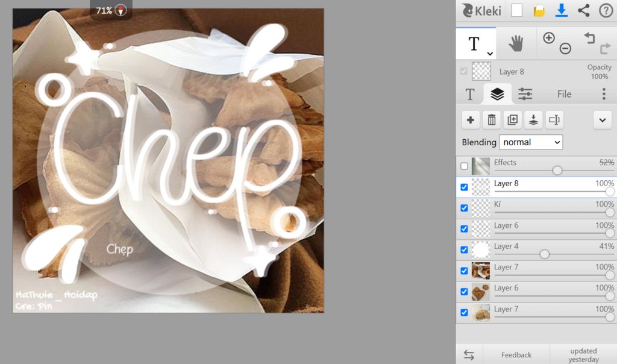617x364 pixels.
Task: Adjust Layer 8 opacity slider handle
Action: point(610,192)
